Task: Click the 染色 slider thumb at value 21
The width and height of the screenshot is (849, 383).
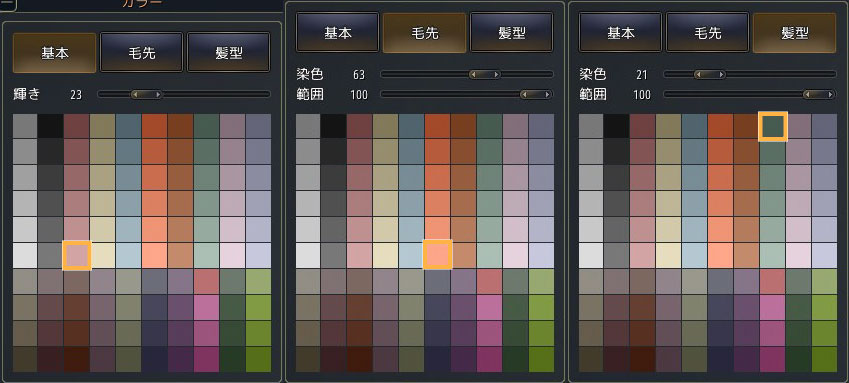Action: 710,74
